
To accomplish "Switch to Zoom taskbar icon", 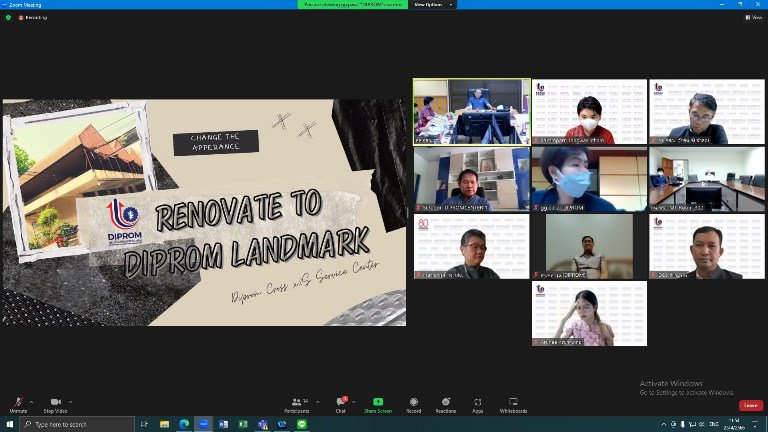I will pos(204,424).
